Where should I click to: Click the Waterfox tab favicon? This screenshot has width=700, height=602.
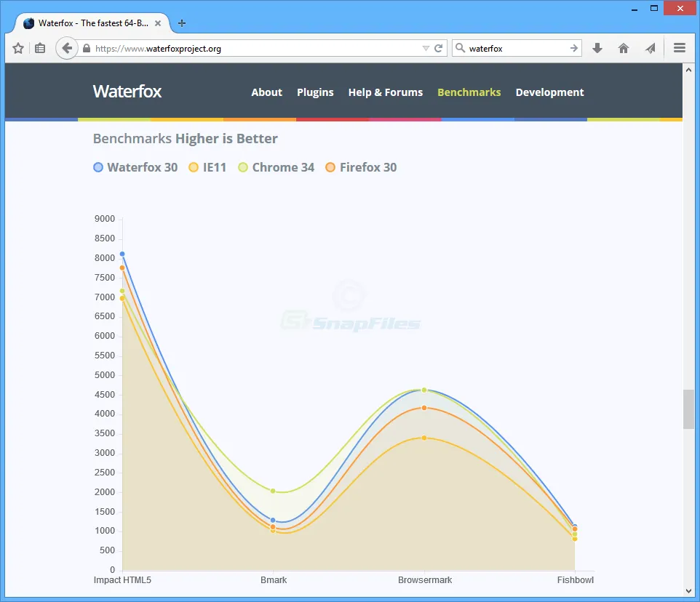coord(28,23)
